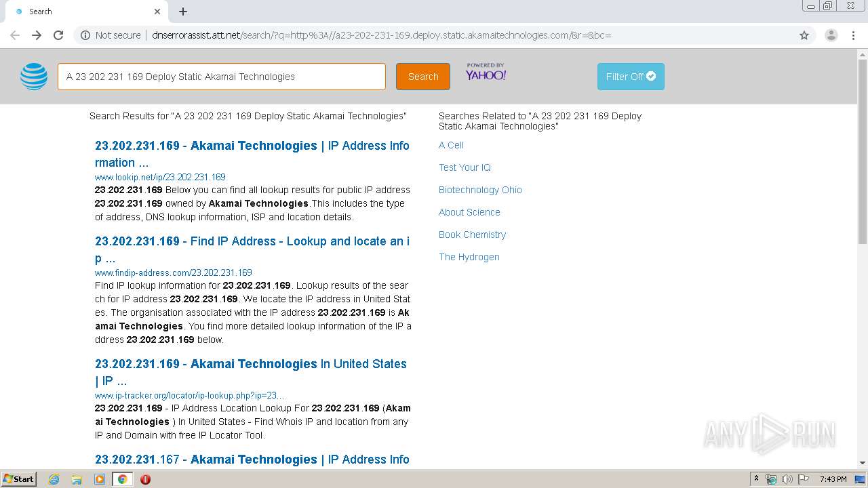The image size is (868, 488).
Task: Click red stop-sign icon in taskbar
Action: pyautogui.click(x=145, y=479)
